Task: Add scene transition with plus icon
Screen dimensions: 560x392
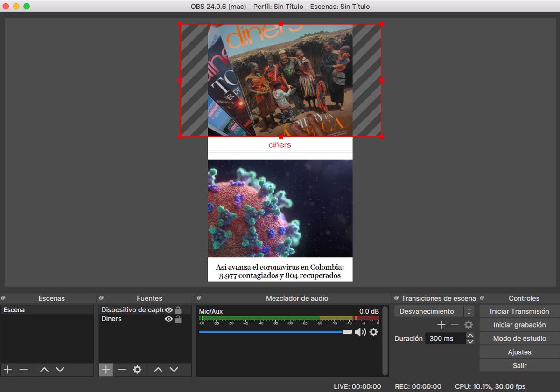Action: pos(441,325)
